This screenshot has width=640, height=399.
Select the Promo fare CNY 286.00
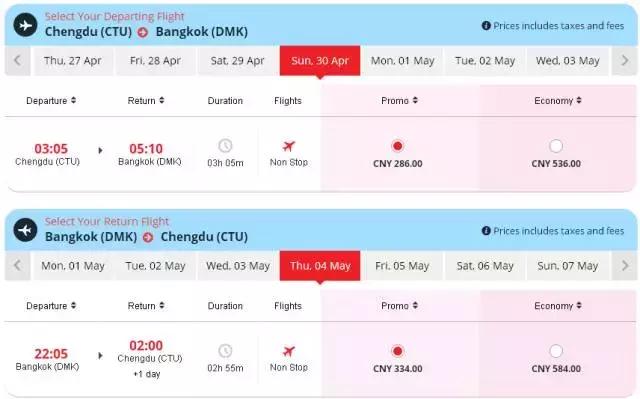[397, 146]
